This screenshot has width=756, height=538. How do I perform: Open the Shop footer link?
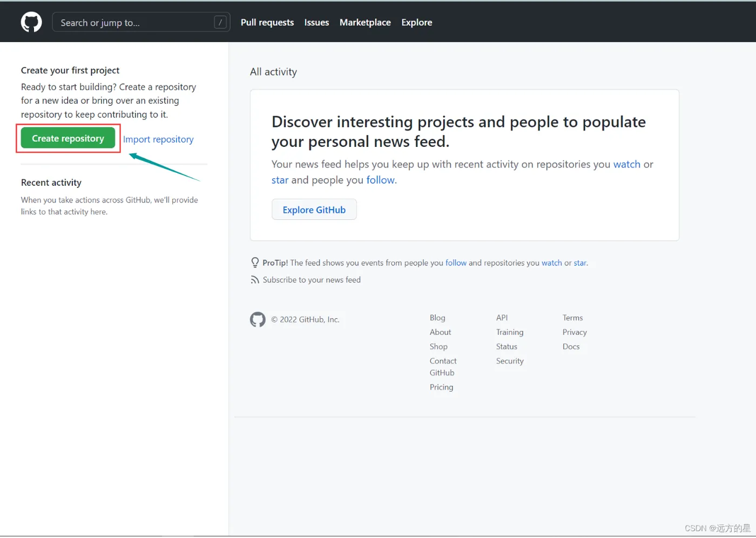pyautogui.click(x=438, y=347)
